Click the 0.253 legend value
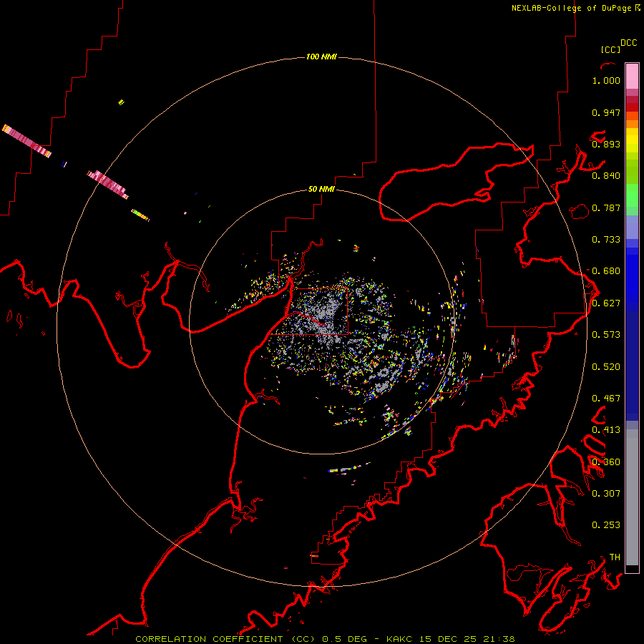Image resolution: width=644 pixels, height=644 pixels. [606, 525]
